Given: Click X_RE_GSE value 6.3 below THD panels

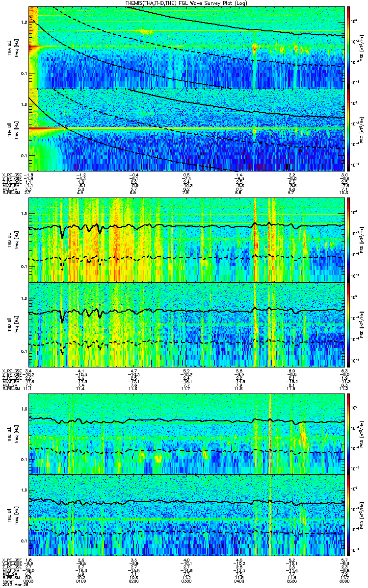Looking at the screenshot, I should point(344,370).
